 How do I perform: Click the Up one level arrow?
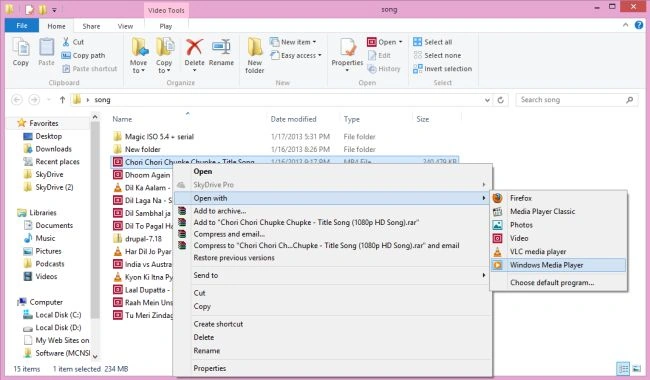click(x=62, y=100)
